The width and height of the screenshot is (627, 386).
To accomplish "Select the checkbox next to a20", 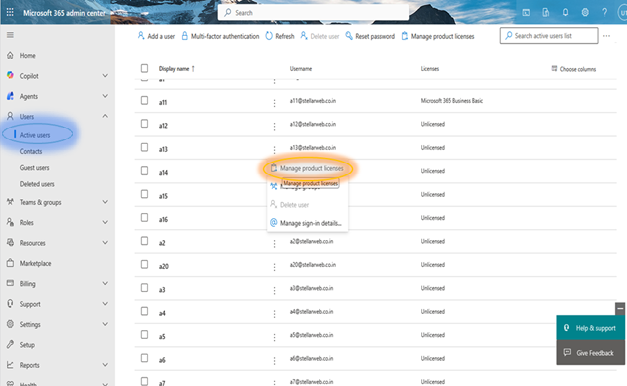I will point(144,264).
